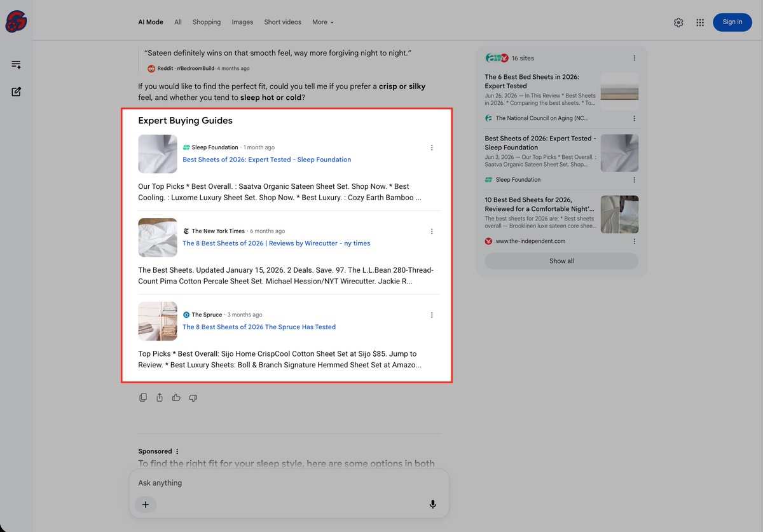Click the Sleep Foundation source name in results
The image size is (763, 532).
click(215, 147)
